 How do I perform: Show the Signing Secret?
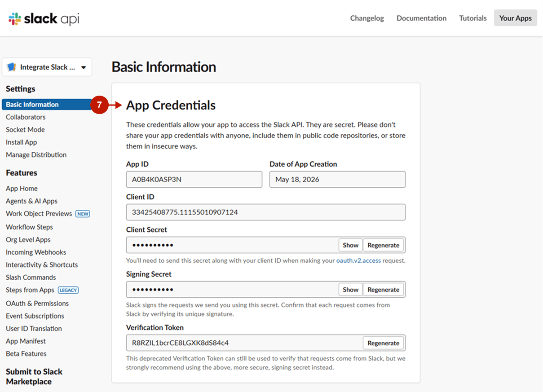350,290
